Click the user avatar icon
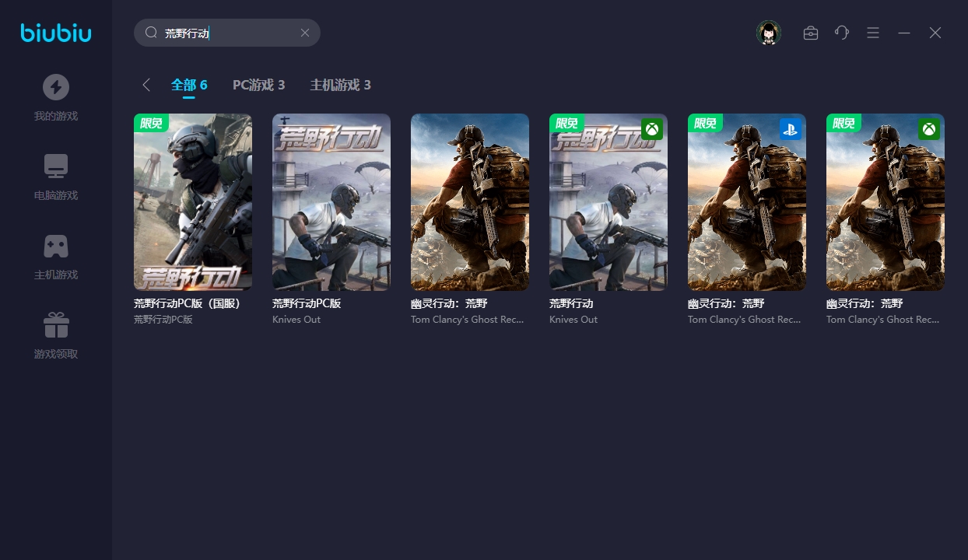Image resolution: width=968 pixels, height=560 pixels. coord(769,33)
